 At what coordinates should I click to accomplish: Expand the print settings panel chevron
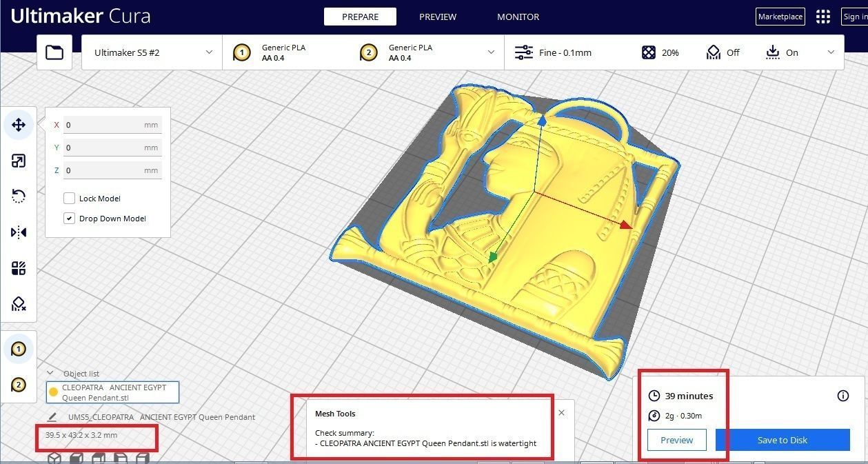click(x=831, y=52)
